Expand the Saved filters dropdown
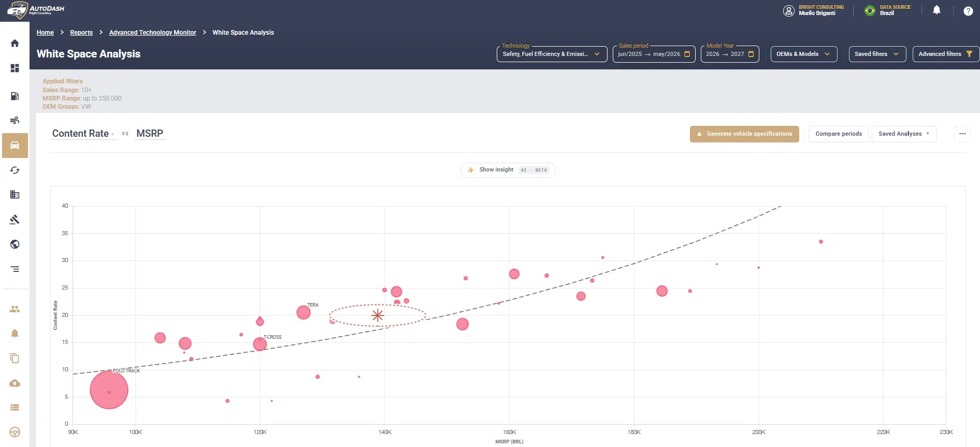 (877, 54)
